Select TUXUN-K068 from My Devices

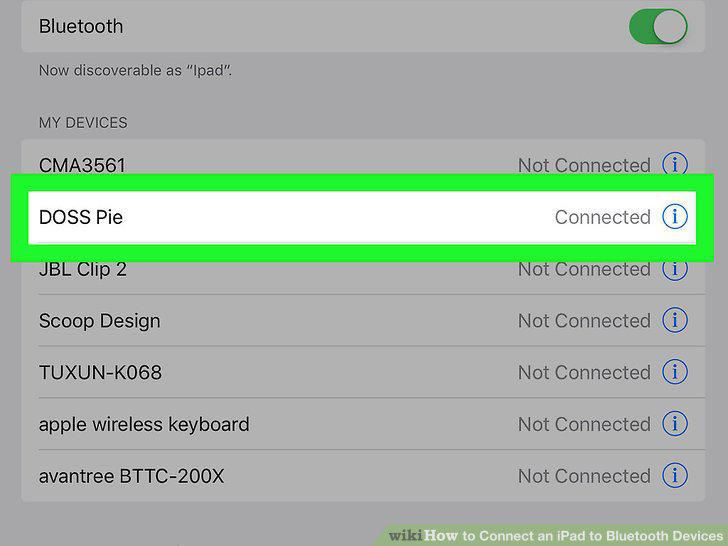click(363, 372)
